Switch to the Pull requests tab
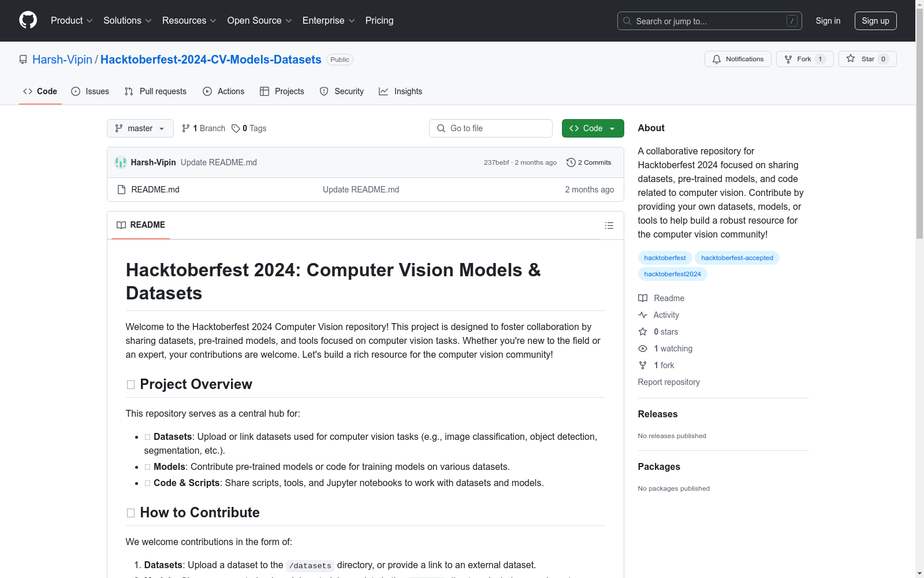Image resolution: width=924 pixels, height=578 pixels. [155, 91]
